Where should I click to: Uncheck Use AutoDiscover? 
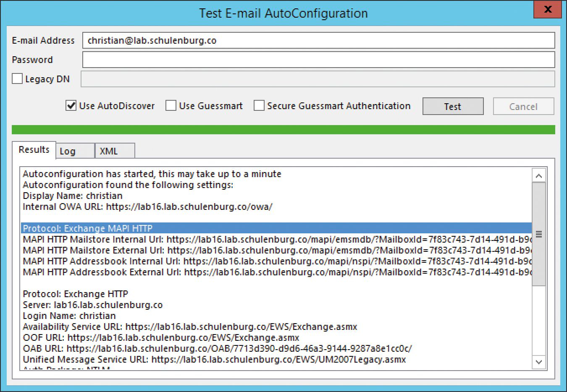(71, 106)
